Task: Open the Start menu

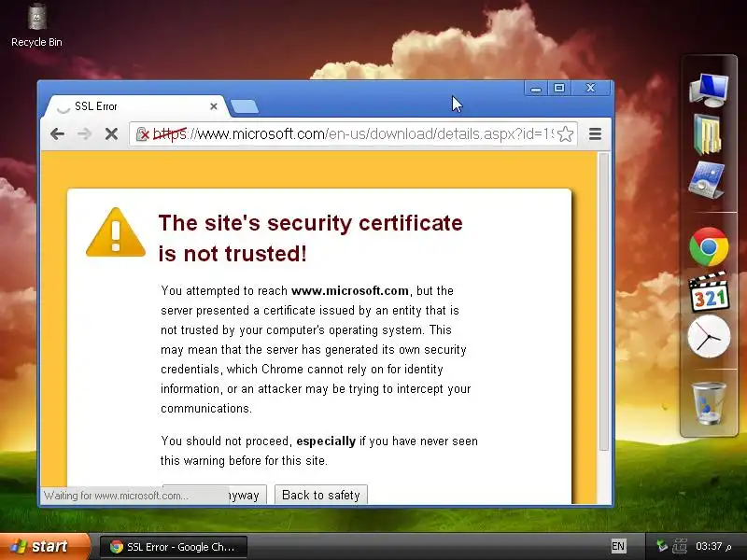Action: tap(45, 546)
